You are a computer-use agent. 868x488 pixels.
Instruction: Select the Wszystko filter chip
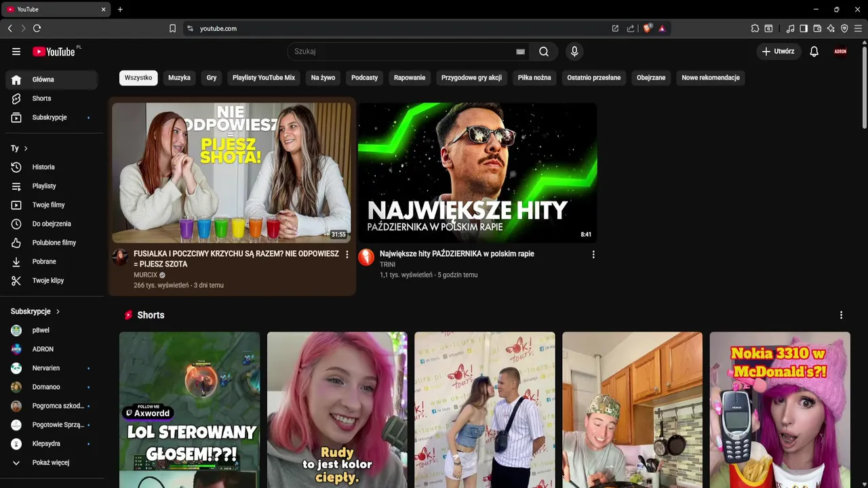138,78
